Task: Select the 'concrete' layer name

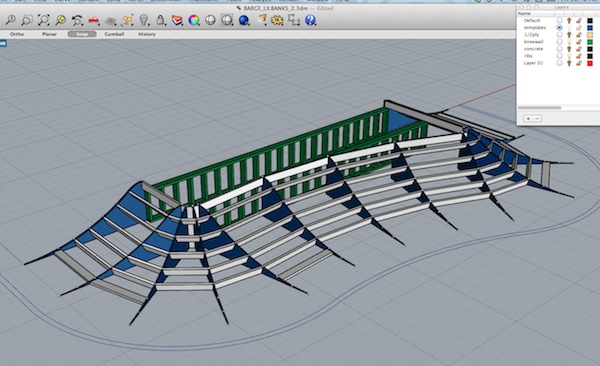Action: coord(533,49)
